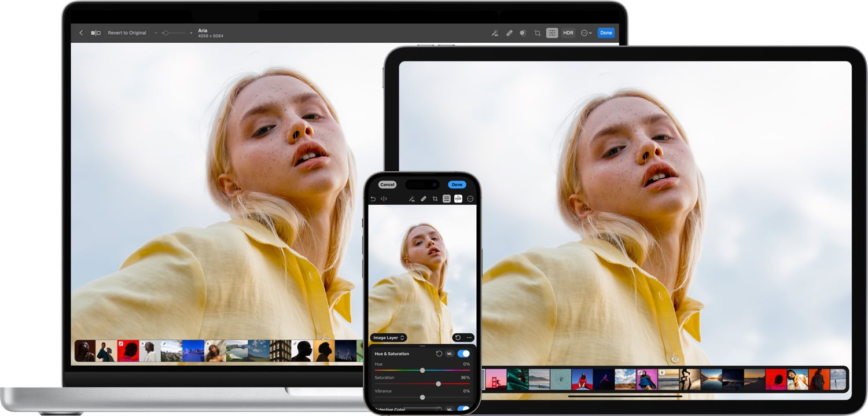Screen dimensions: 868x416
Task: Toggle HDR mode in Mac toolbar
Action: [x=568, y=33]
